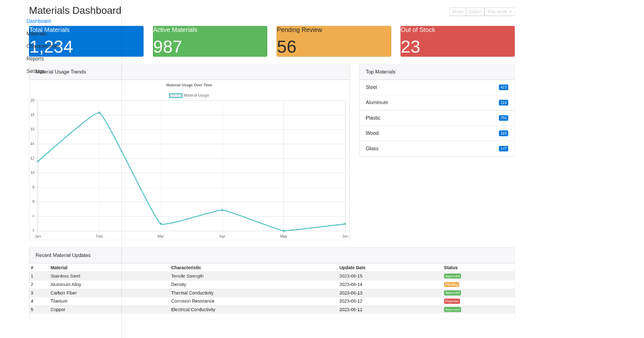Click the Approved badge for Stainless Steel
The height and width of the screenshot is (338, 644).
click(x=452, y=276)
